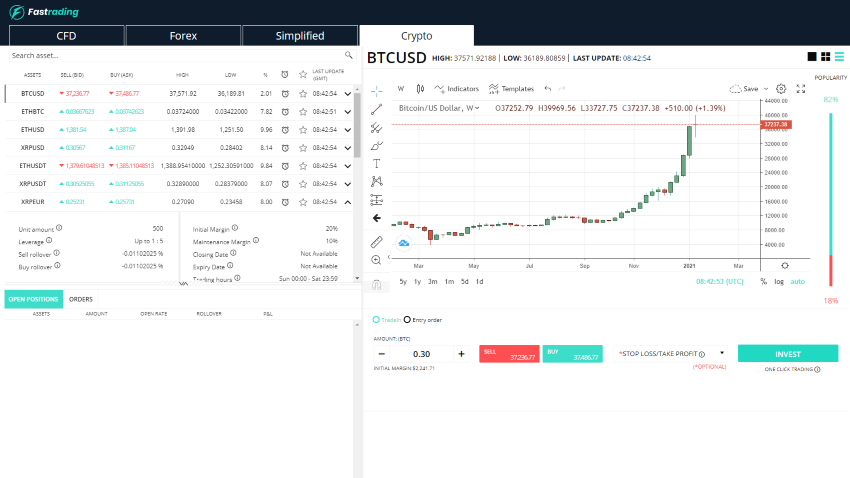The height and width of the screenshot is (478, 850).
Task: Click the green BUY price button
Action: pyautogui.click(x=572, y=354)
